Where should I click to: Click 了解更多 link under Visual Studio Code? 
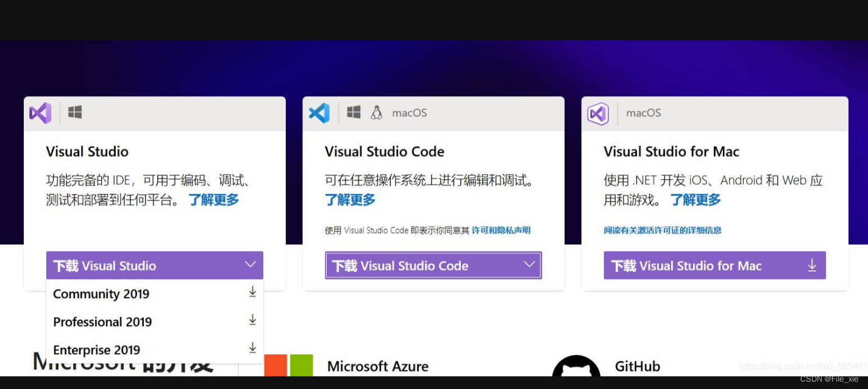(x=350, y=199)
